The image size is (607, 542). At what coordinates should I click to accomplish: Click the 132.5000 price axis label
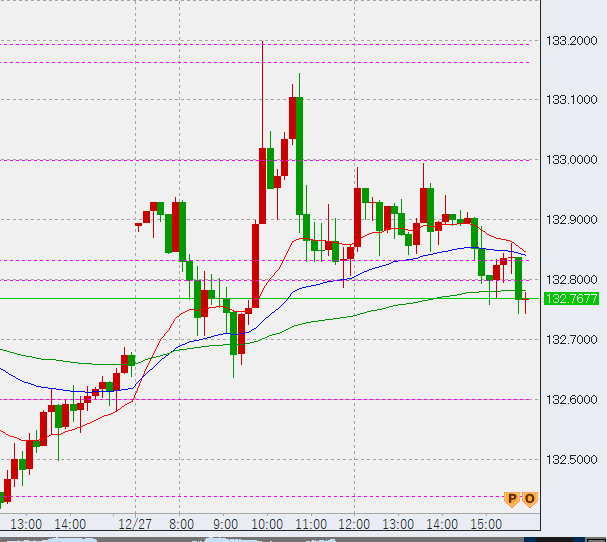(x=571, y=460)
